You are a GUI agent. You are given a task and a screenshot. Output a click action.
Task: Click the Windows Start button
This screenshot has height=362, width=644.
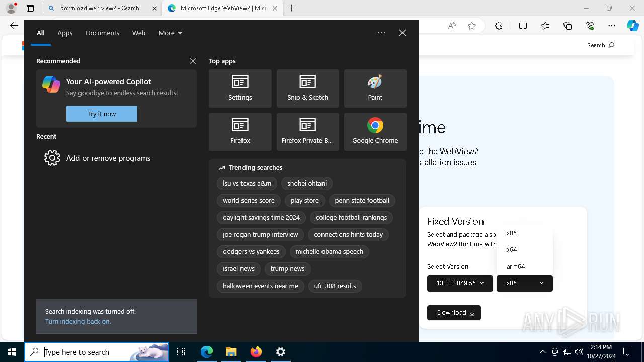12,352
